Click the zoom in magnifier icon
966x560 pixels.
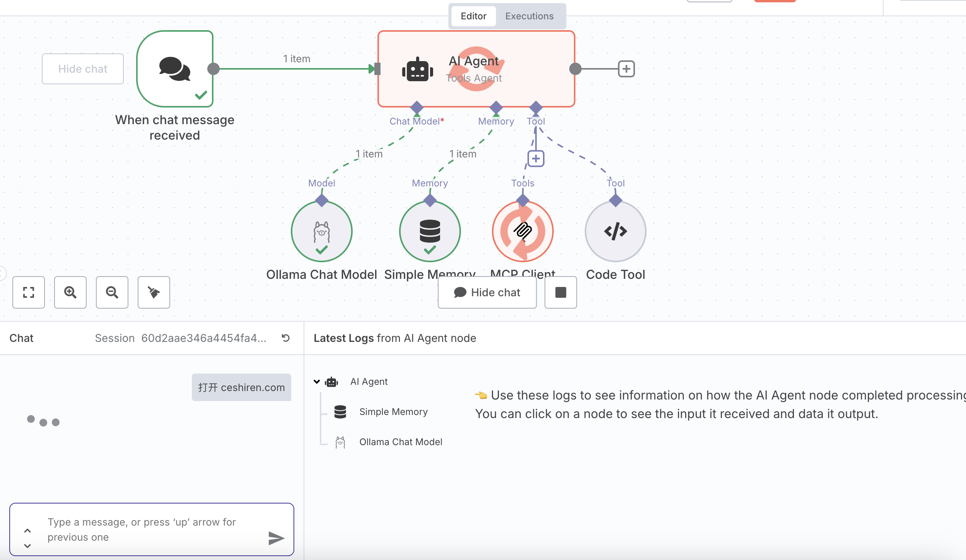70,292
